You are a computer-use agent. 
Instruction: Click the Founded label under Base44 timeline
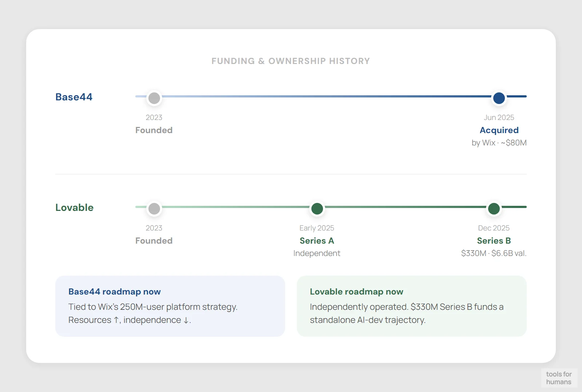pyautogui.click(x=154, y=130)
